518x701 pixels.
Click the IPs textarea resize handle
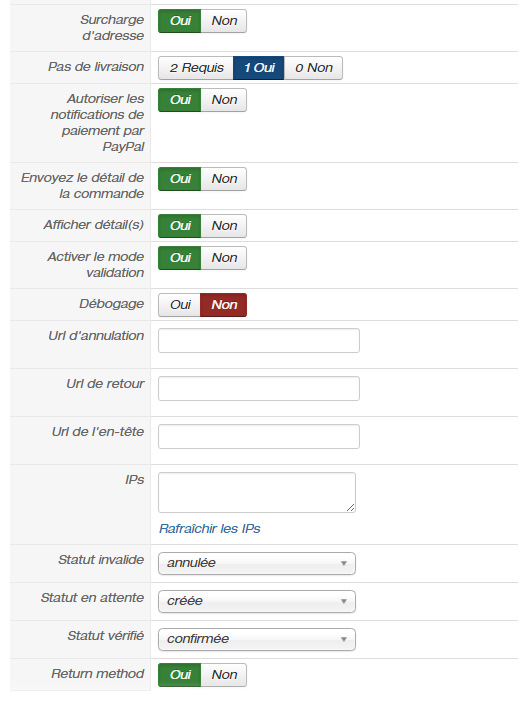pos(351,507)
